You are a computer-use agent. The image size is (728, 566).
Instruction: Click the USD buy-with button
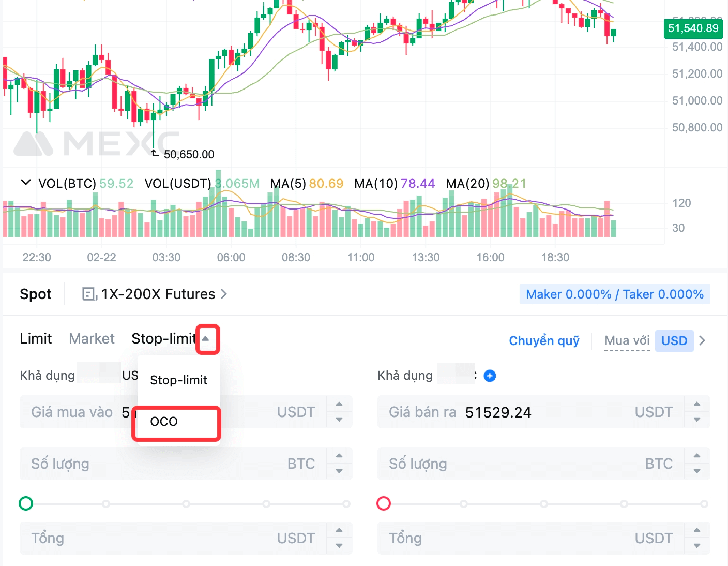click(x=674, y=341)
